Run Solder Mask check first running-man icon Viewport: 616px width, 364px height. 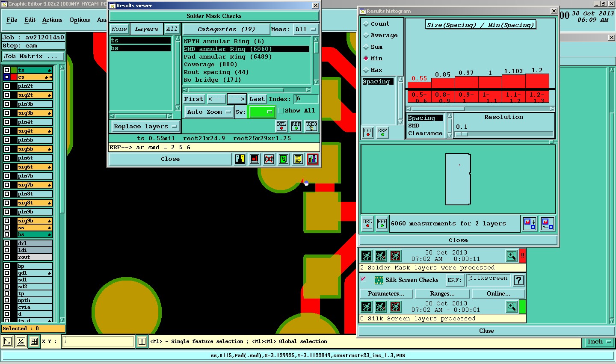point(366,256)
